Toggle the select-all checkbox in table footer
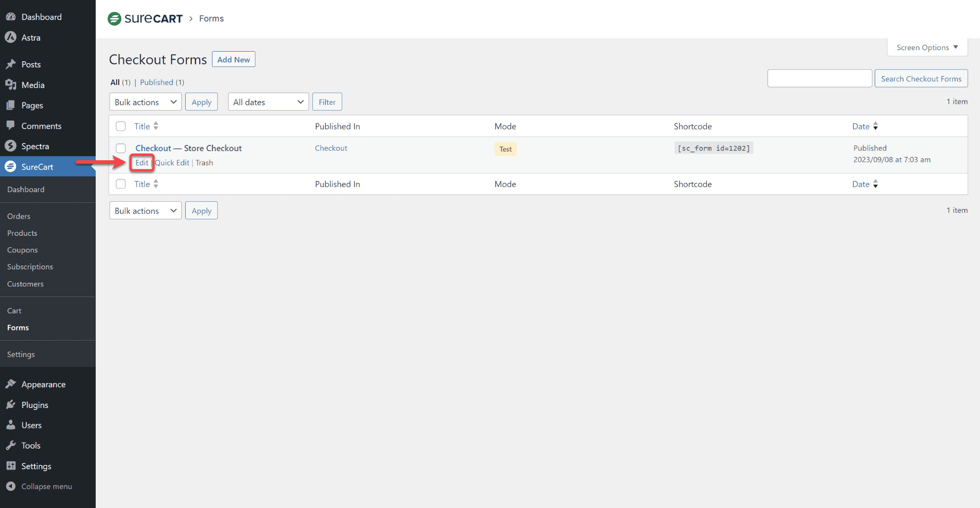Viewport: 980px width, 508px height. (121, 184)
